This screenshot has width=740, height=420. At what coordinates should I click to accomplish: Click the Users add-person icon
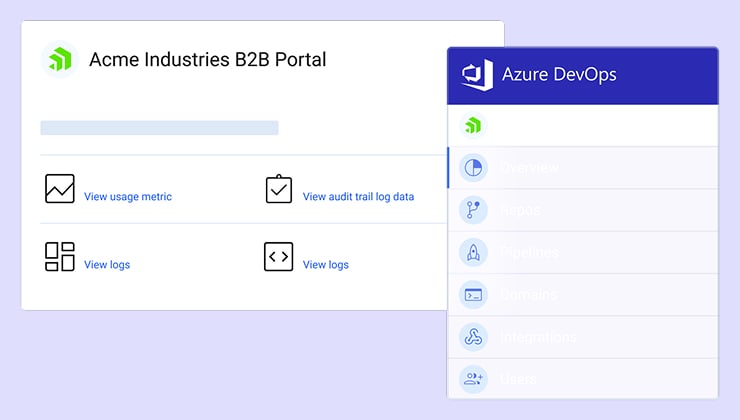click(x=472, y=379)
